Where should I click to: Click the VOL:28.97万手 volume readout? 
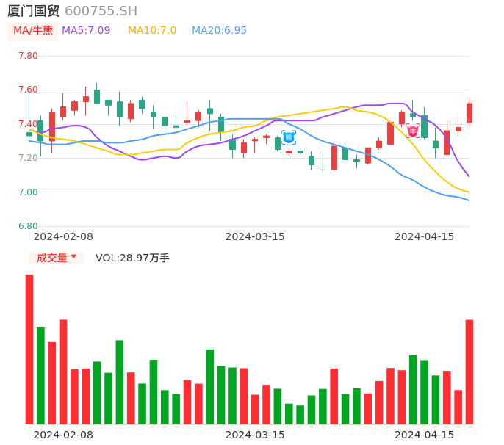[132, 258]
